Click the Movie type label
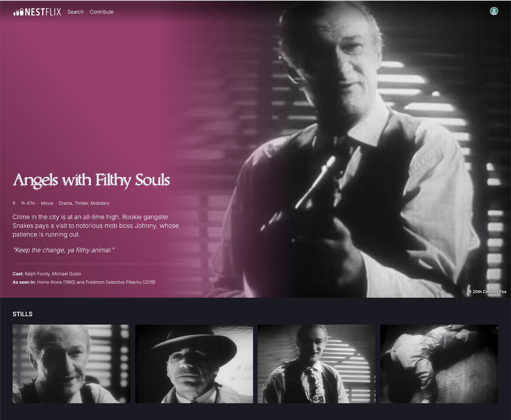This screenshot has height=420, width=511. [47, 203]
